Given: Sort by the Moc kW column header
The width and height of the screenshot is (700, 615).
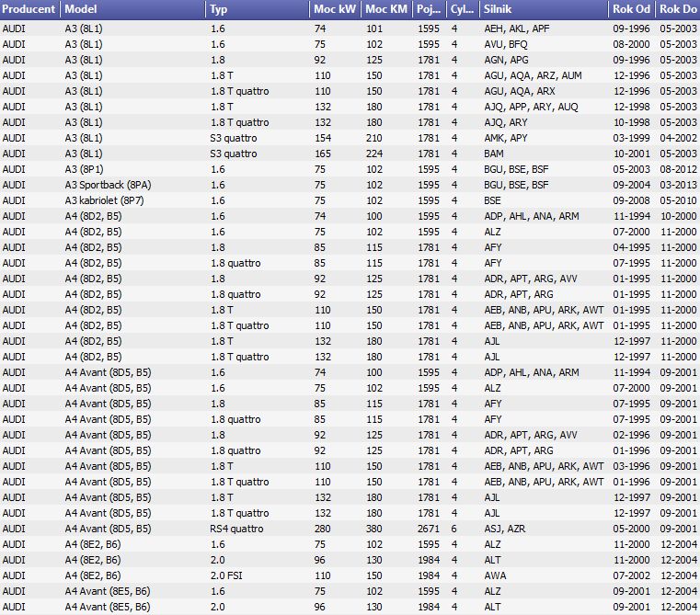Looking at the screenshot, I should [x=335, y=9].
